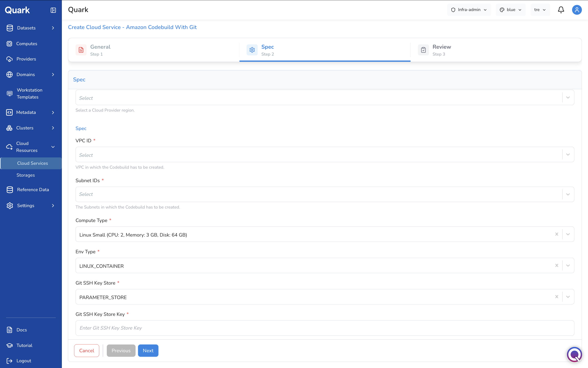Open the Subnet IDs select dropdown
Screen dimensions: 588x368
point(325,194)
